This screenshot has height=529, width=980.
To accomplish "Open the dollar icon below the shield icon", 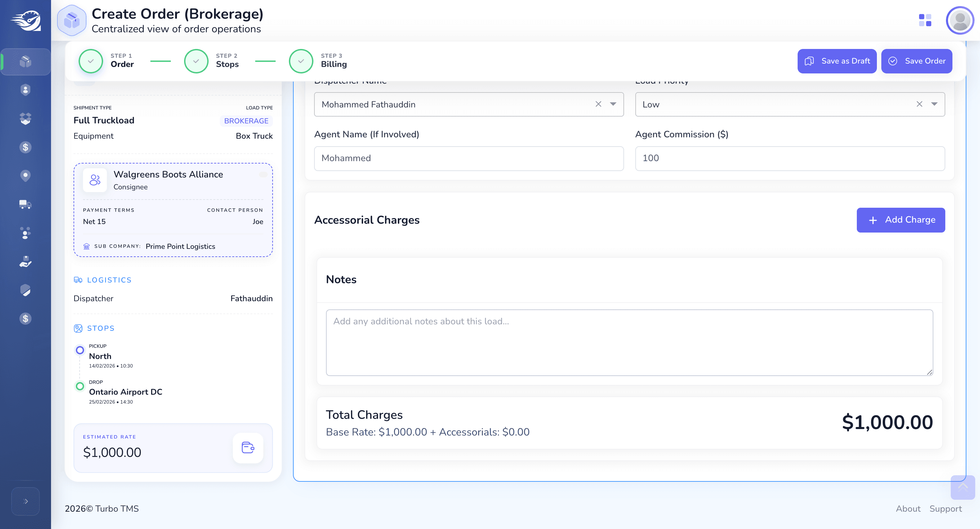I will point(26,319).
